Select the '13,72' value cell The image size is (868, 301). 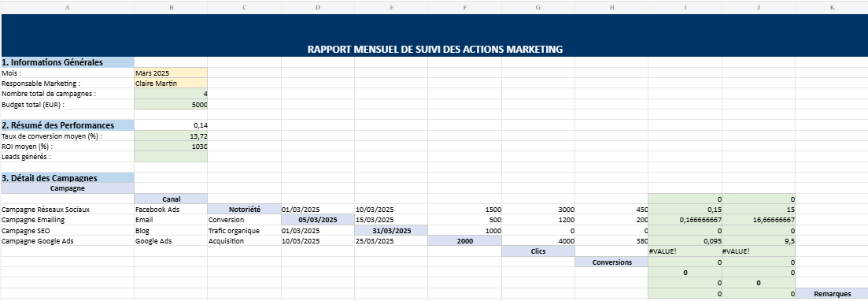[x=171, y=136]
